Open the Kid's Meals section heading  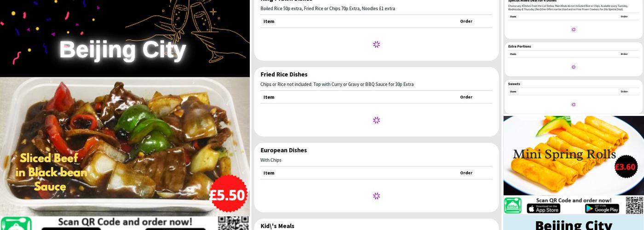(277, 226)
